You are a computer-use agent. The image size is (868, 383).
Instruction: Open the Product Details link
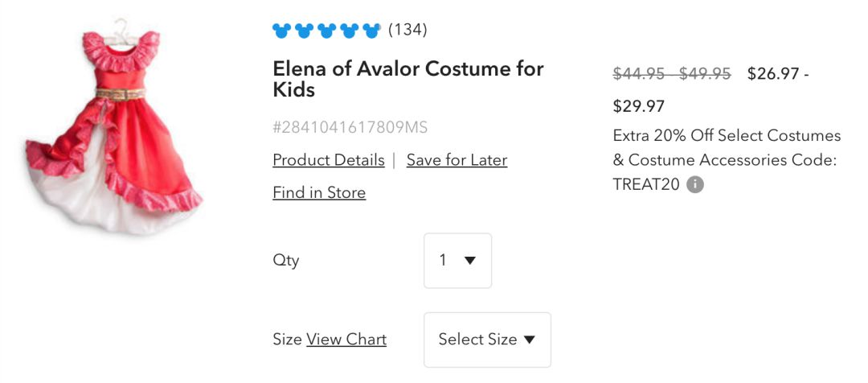pos(329,160)
